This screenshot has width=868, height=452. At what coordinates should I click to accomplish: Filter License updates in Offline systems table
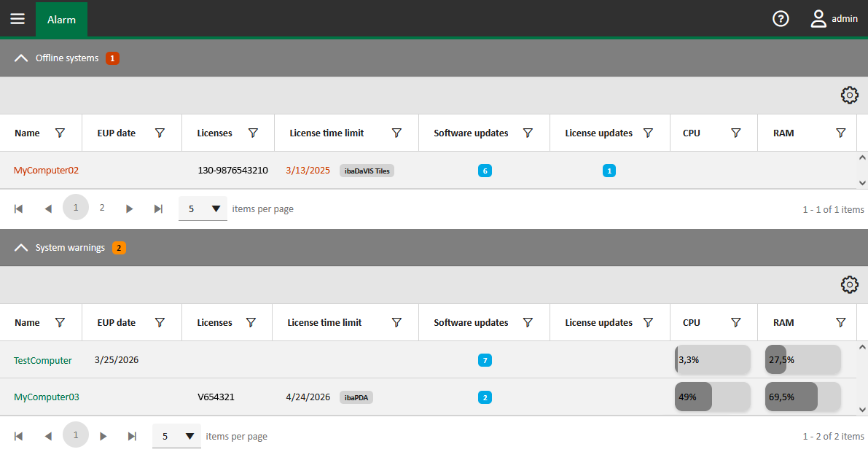(648, 133)
